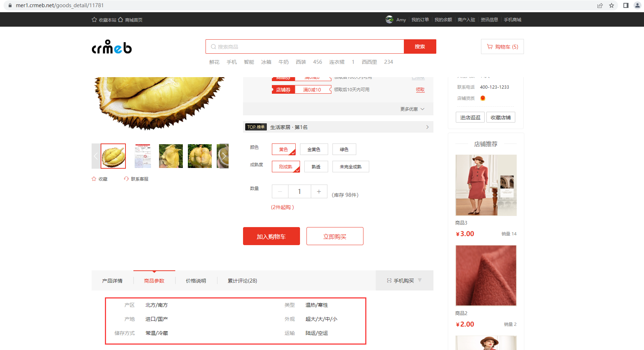Click the star icon beside 收藏本站

(x=94, y=20)
